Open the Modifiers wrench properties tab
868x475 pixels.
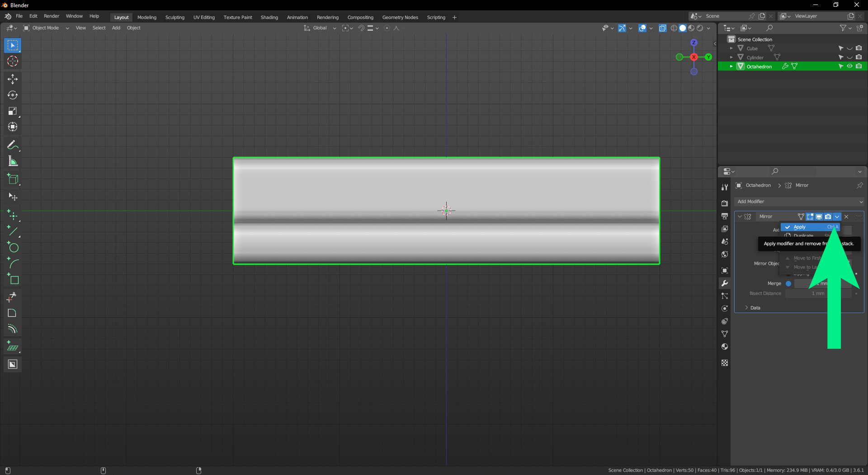pyautogui.click(x=725, y=283)
